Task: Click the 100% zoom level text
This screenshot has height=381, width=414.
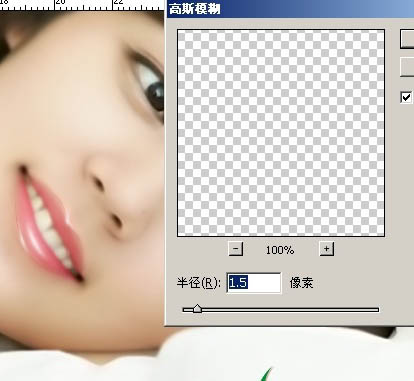Action: click(280, 250)
